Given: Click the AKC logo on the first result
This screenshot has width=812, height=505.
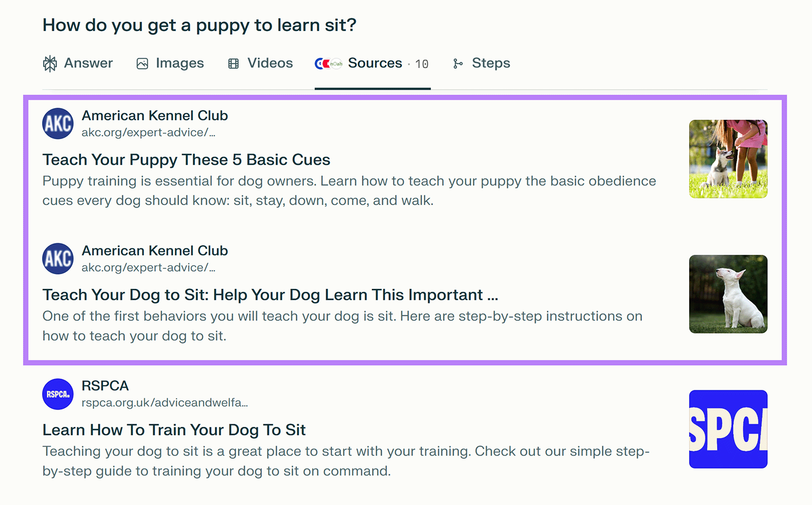Looking at the screenshot, I should (57, 124).
